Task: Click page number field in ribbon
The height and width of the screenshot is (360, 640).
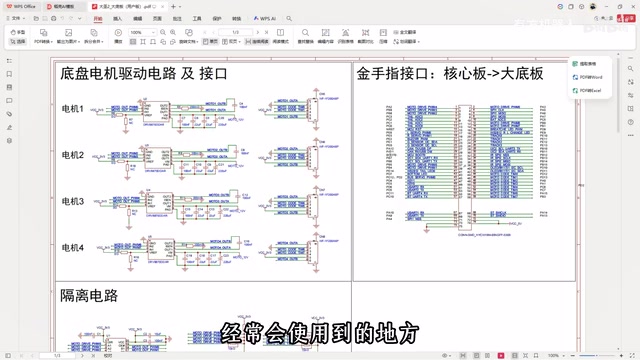Action: point(236,32)
